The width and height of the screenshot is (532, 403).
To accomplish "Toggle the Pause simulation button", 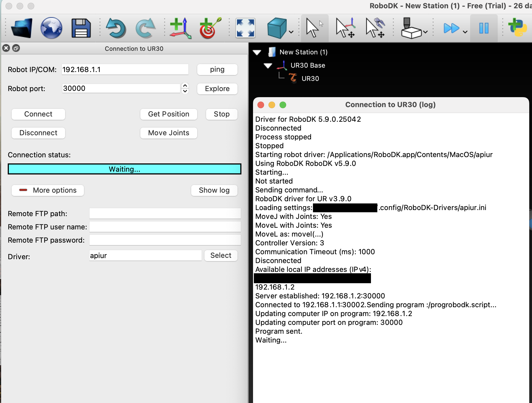I will (x=484, y=28).
